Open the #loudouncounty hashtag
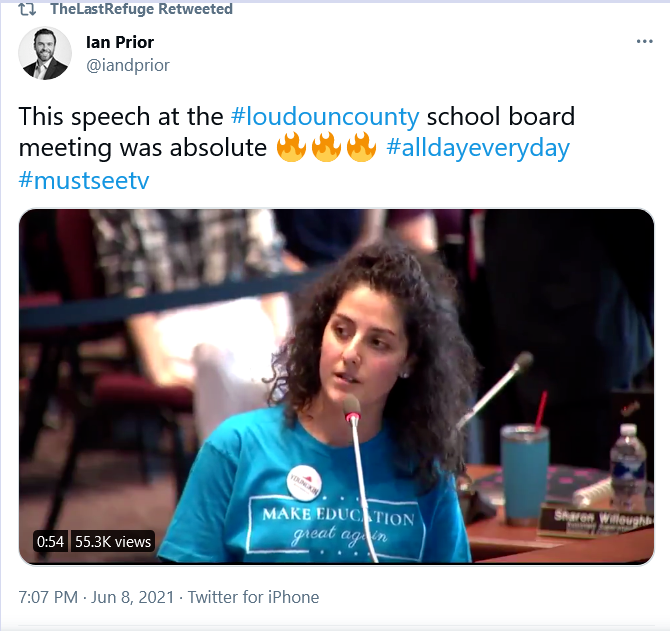 tap(325, 117)
